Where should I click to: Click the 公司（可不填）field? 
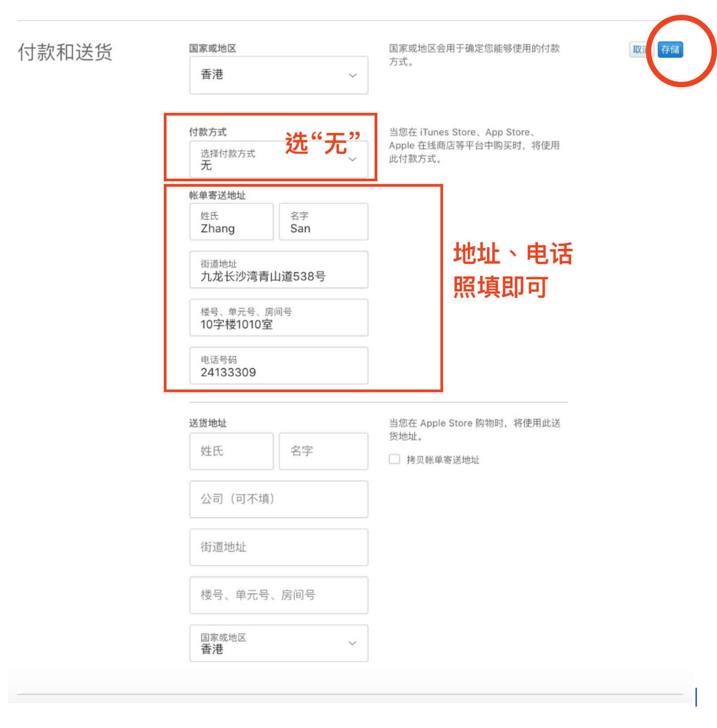coord(278,499)
